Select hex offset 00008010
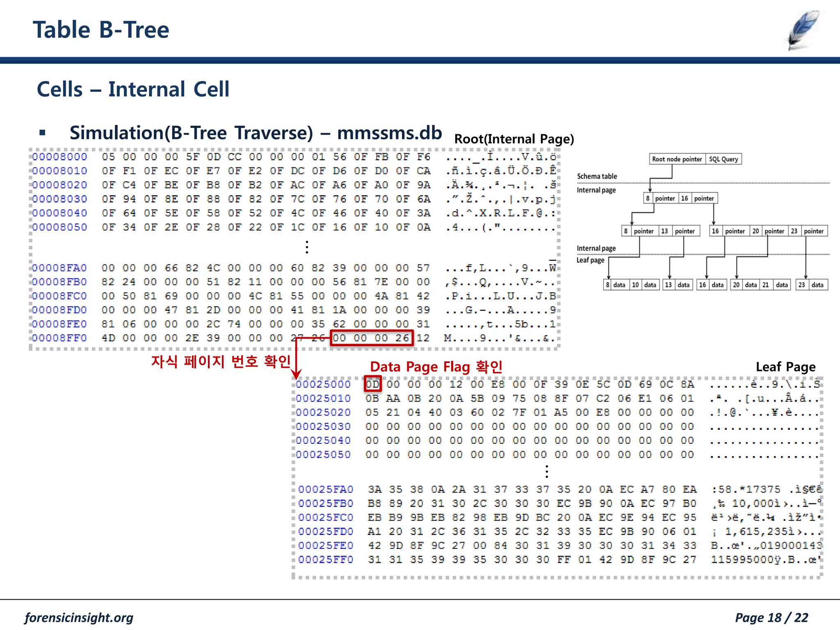This screenshot has height=630, width=840. click(x=59, y=171)
